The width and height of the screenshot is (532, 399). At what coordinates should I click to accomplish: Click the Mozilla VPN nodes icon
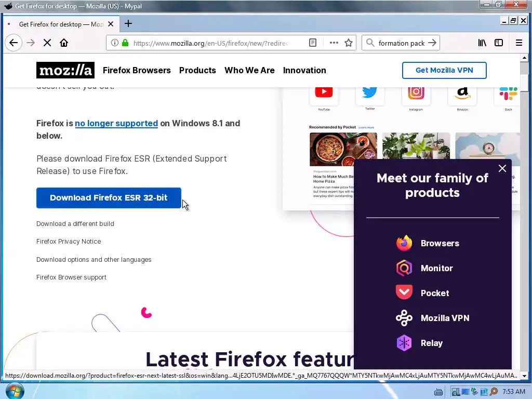pyautogui.click(x=404, y=318)
